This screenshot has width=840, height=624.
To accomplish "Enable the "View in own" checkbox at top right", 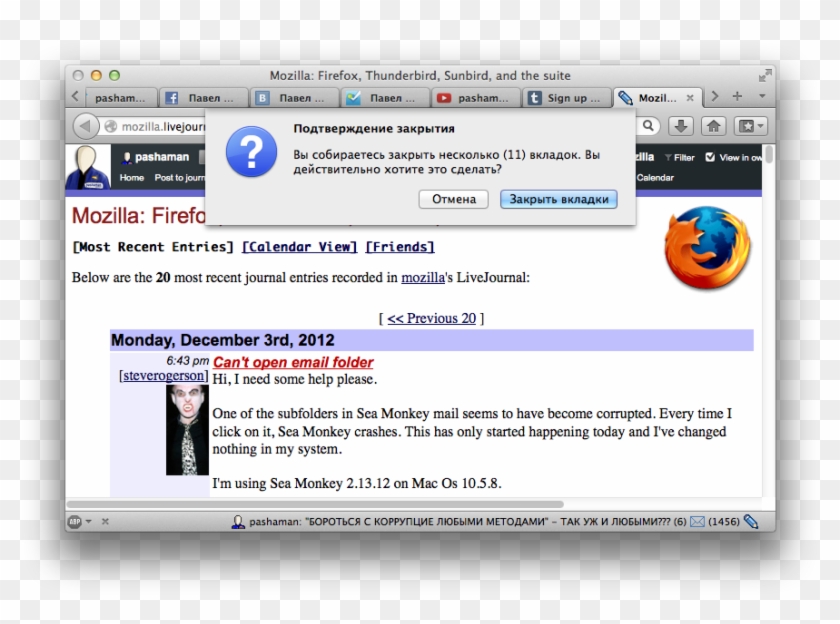I will pyautogui.click(x=710, y=157).
